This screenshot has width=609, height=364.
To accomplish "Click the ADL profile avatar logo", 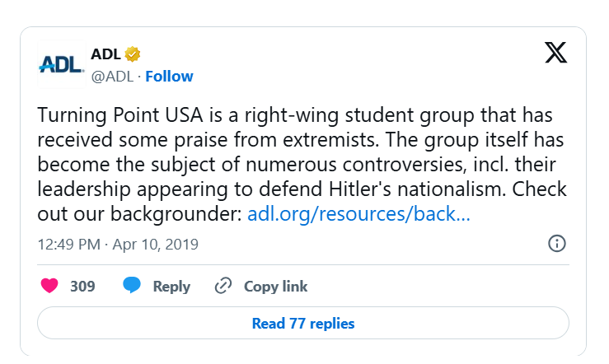I will pos(61,65).
